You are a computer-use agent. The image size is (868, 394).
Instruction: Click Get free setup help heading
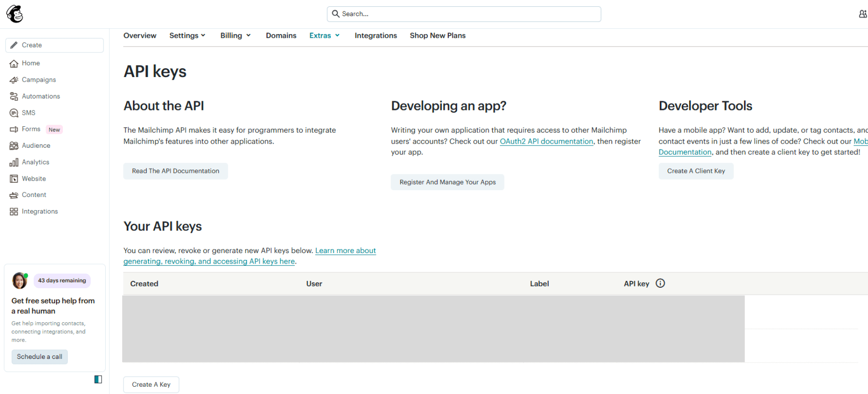[53, 306]
